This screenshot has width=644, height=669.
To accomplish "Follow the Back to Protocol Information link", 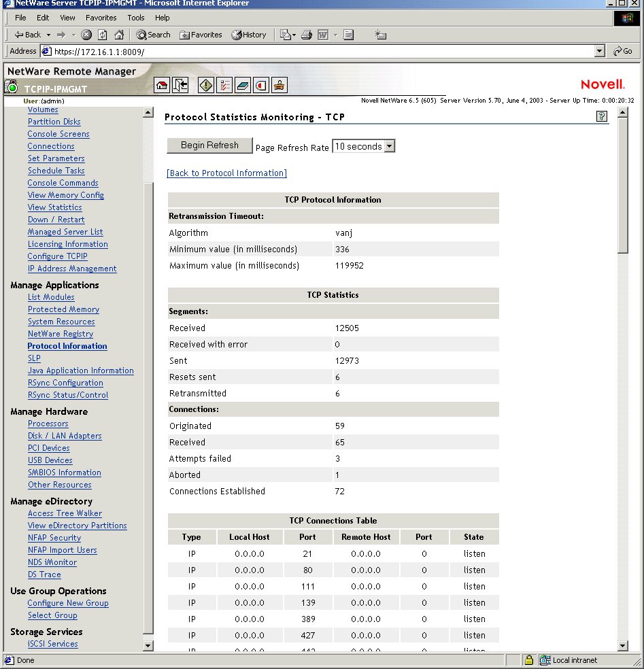I will coord(226,173).
